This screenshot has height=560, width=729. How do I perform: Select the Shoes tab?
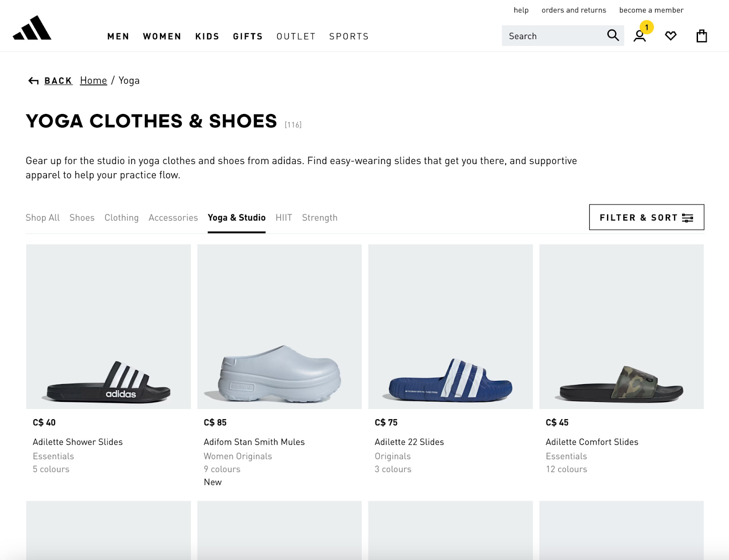point(82,218)
